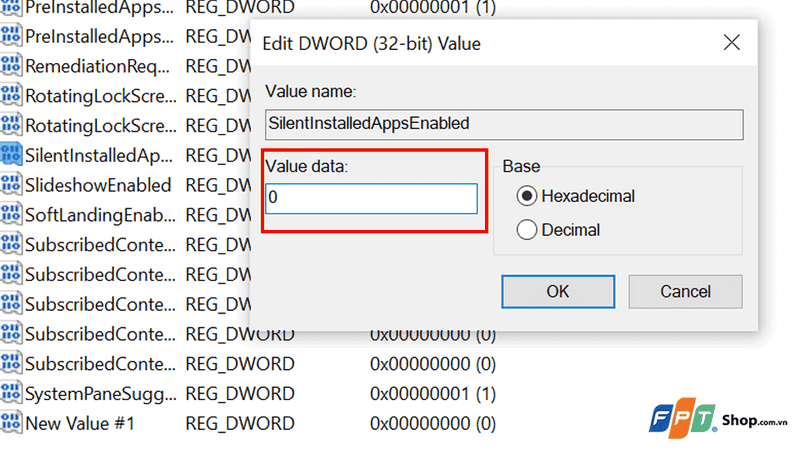Select the SoftLandingEnab... entry name
Screen dimensions: 800x450
point(101,215)
